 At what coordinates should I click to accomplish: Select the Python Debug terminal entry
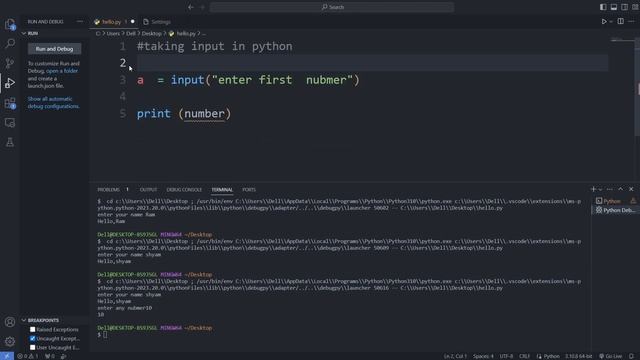tap(615, 210)
